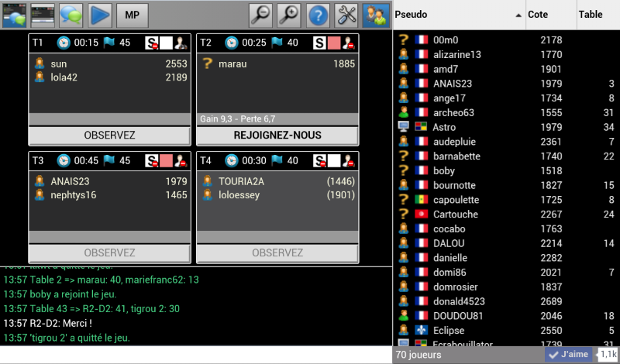The width and height of the screenshot is (620, 364).
Task: Open help with the blue question mark
Action: pos(318,15)
